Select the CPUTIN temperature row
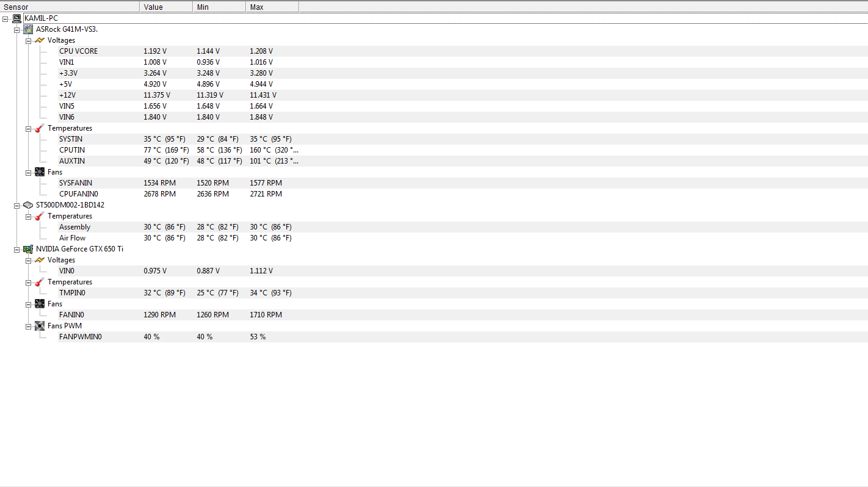868x487 pixels. (x=463, y=150)
